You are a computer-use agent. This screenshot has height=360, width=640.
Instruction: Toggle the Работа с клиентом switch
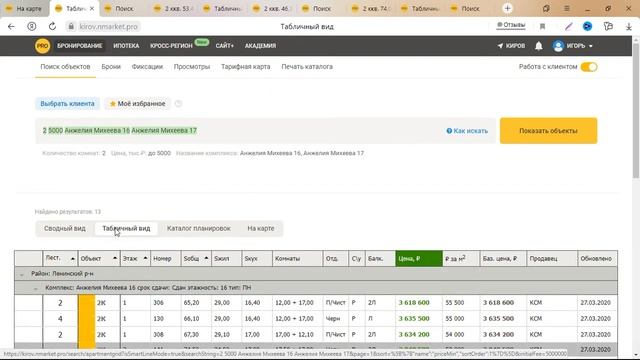tap(589, 67)
